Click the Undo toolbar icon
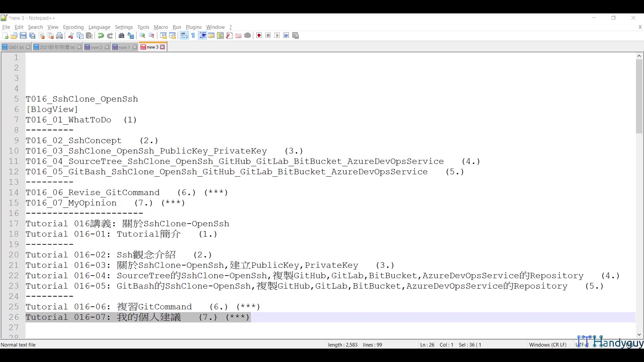The height and width of the screenshot is (362, 644). click(x=101, y=36)
